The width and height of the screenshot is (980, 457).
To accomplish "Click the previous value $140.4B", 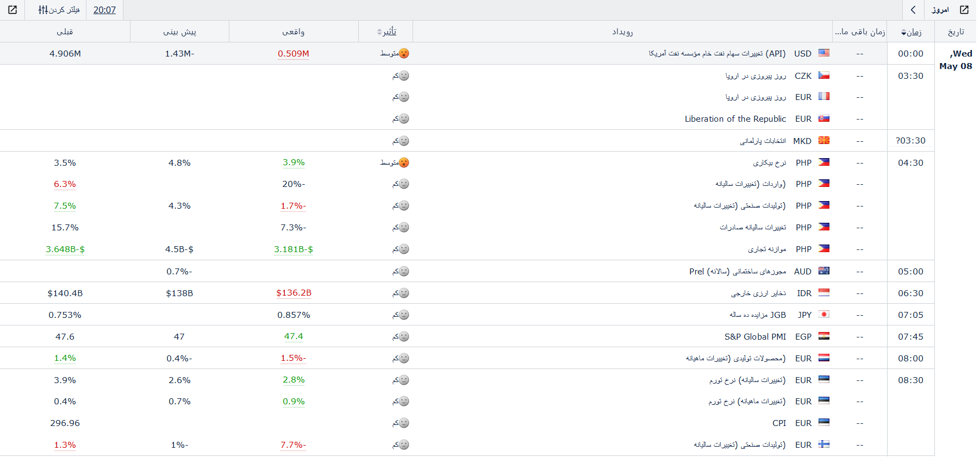I will click(x=65, y=293).
